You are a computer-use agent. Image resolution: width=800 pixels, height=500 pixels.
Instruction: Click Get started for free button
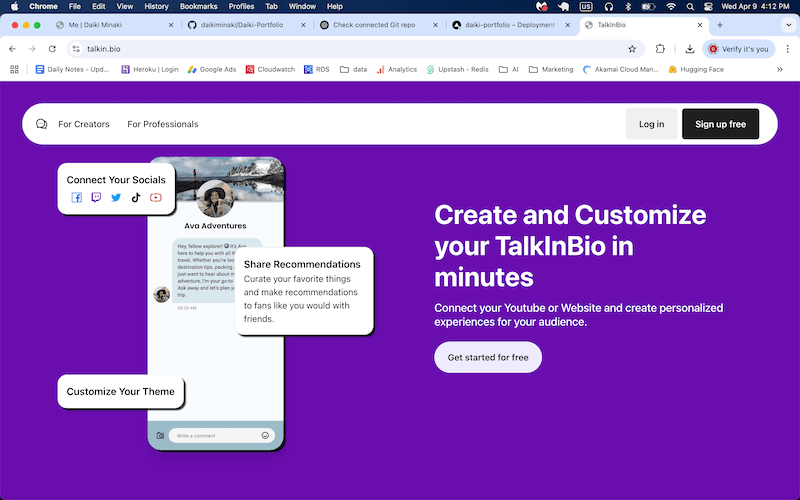coord(488,357)
